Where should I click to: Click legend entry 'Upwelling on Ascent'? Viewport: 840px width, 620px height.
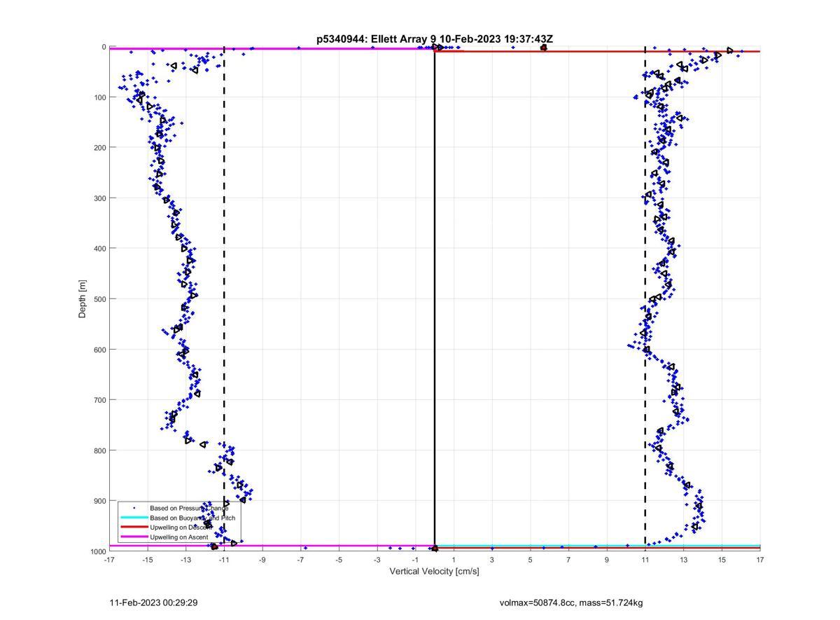tap(178, 537)
